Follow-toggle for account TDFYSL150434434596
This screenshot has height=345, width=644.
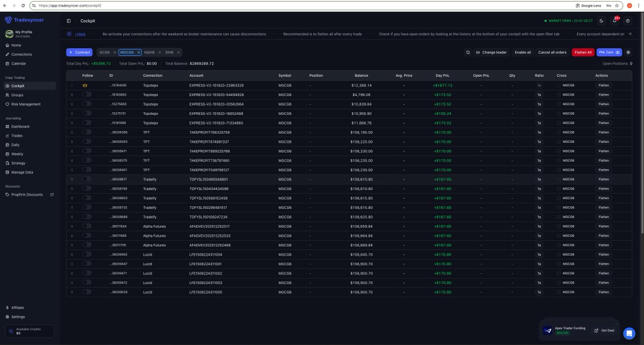(86, 189)
